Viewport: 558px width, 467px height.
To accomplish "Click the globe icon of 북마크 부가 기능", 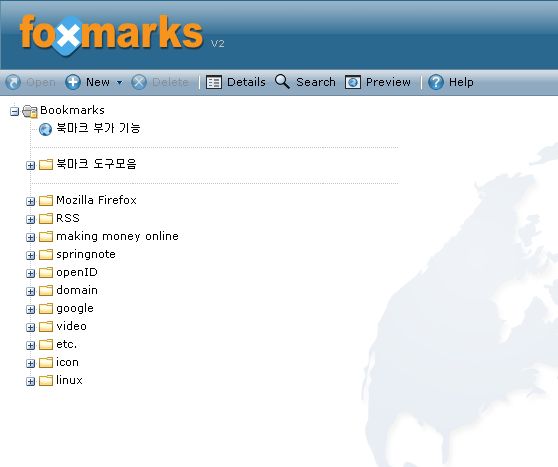I will pos(46,129).
